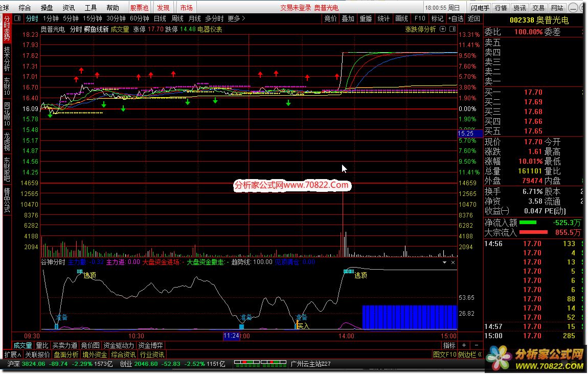This screenshot has width=588, height=374.
Task: Select the 5分钟 period
Action: tap(71, 18)
